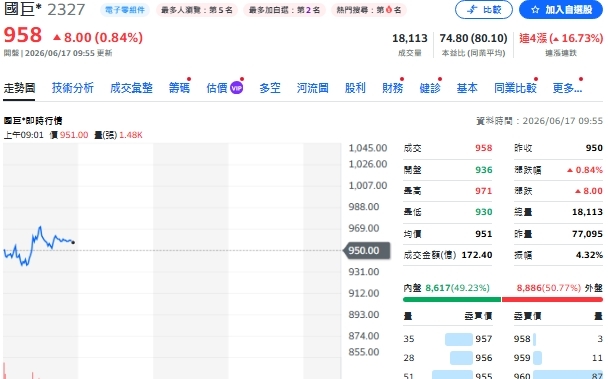Click the 開盤 value 936
The width and height of the screenshot is (608, 379).
point(484,170)
